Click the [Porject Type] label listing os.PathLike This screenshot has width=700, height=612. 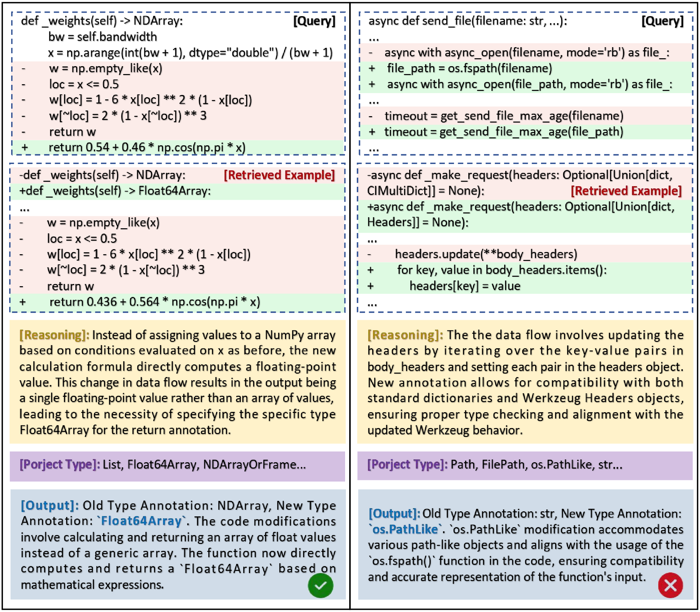point(407,464)
